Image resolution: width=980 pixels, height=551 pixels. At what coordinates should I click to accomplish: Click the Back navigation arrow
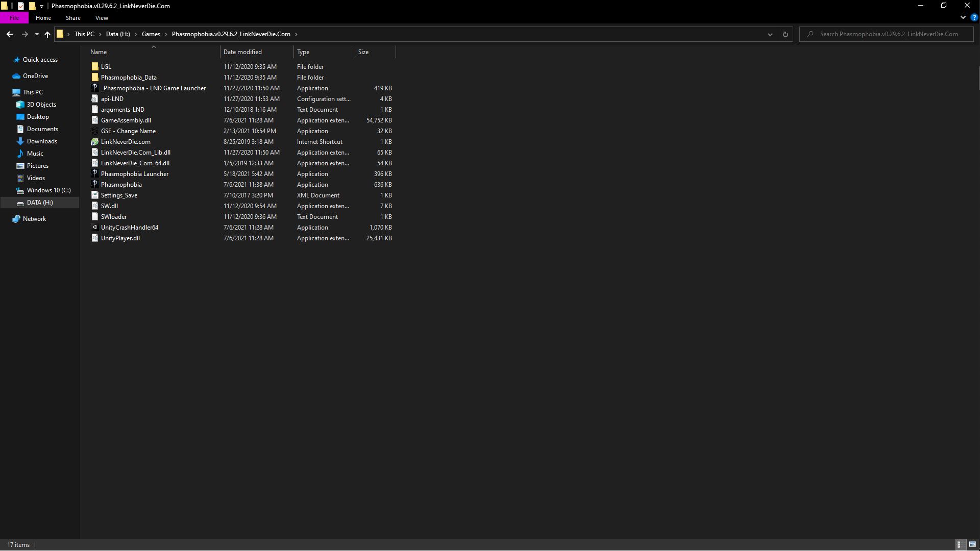point(10,34)
